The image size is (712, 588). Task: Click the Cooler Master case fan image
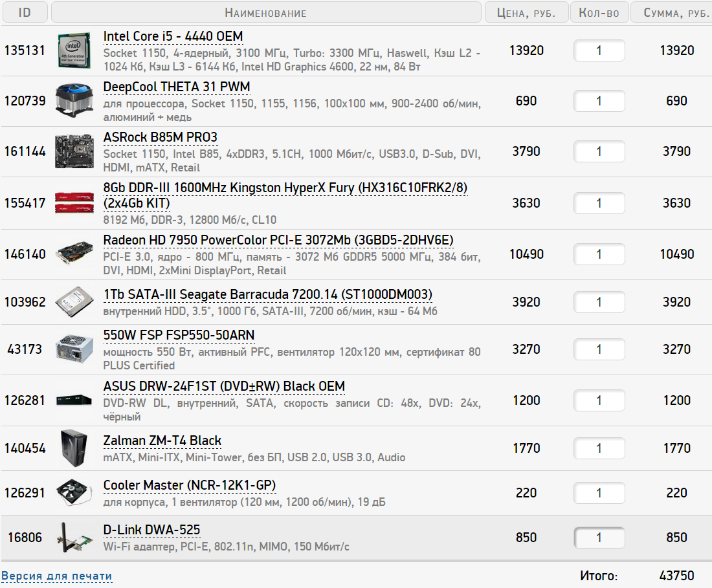coord(74,493)
